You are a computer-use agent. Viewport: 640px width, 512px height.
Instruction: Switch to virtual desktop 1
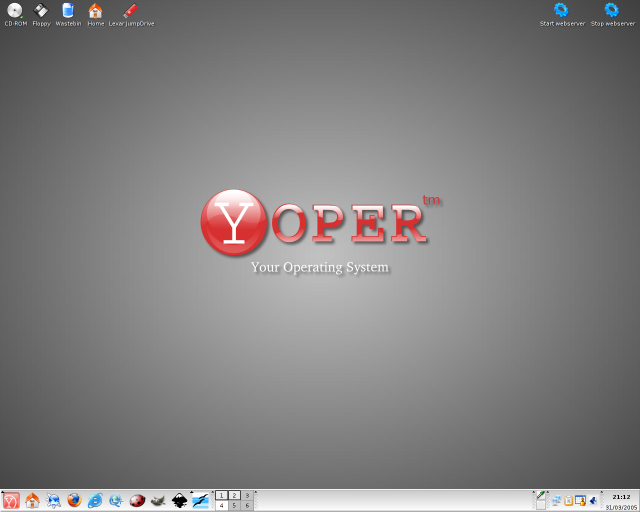click(x=222, y=495)
